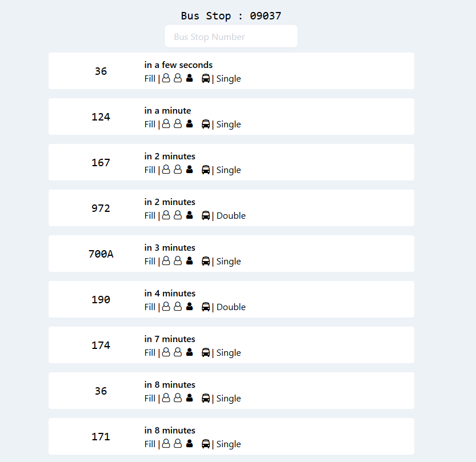Click the filled person icon for bus 167

[190, 170]
